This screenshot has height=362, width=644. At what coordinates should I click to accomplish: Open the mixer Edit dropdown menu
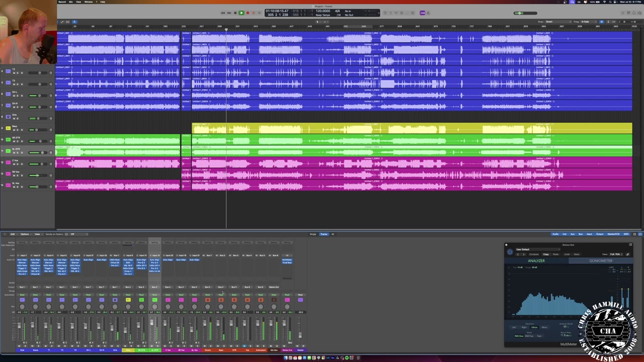pos(13,234)
